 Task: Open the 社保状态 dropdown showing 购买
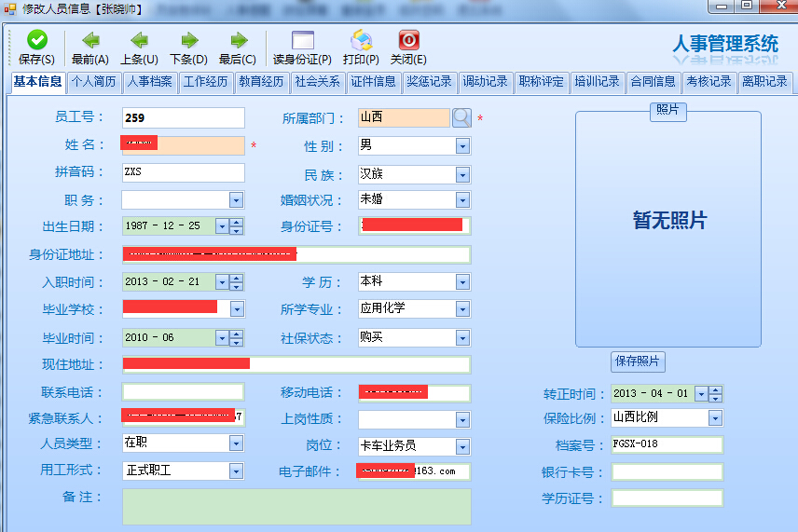click(462, 337)
